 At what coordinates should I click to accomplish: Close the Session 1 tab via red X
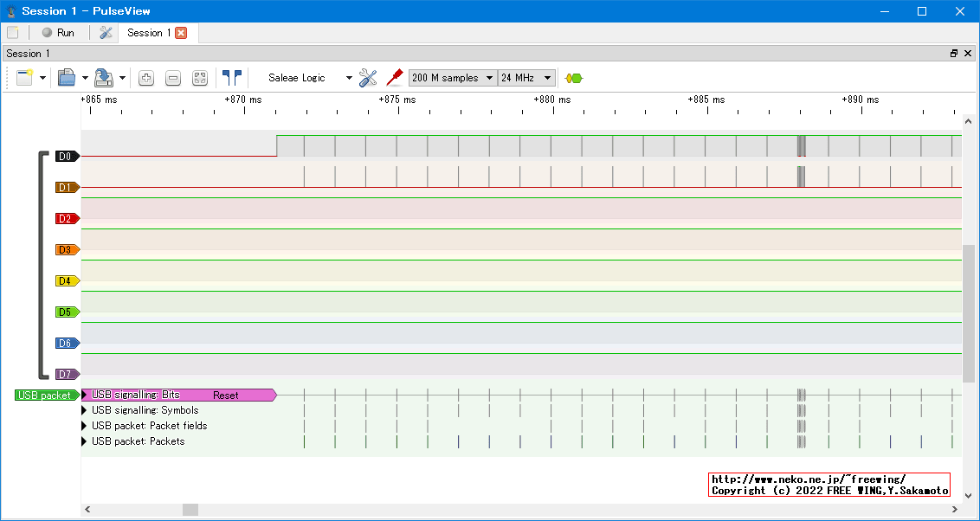(181, 33)
